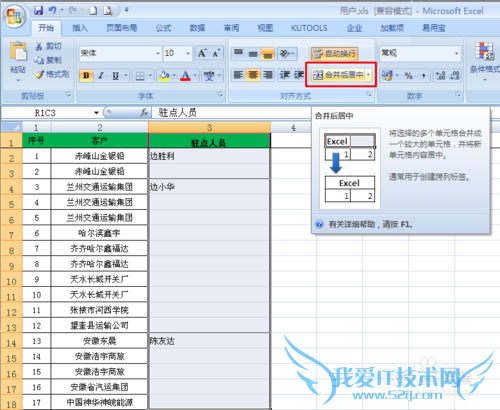Save the workbook from quick access toolbar

tap(38, 11)
